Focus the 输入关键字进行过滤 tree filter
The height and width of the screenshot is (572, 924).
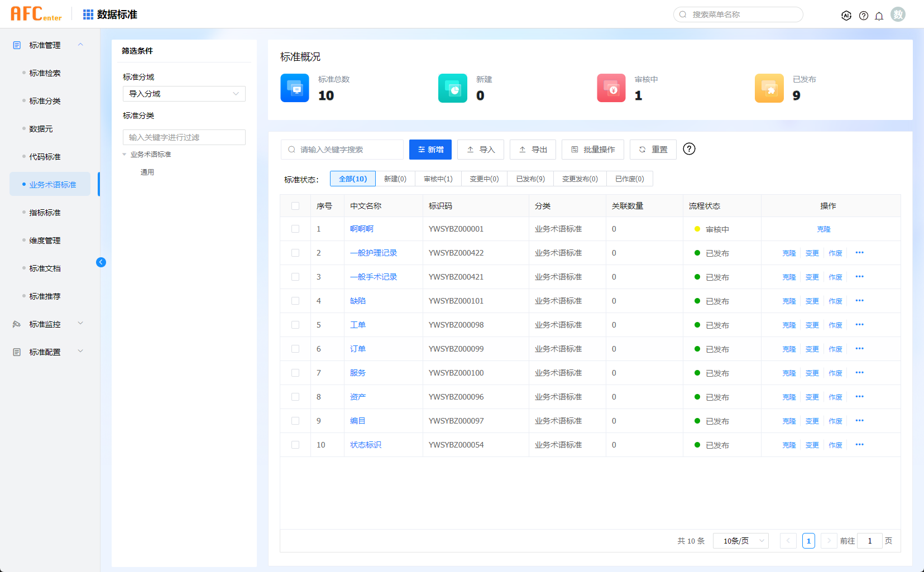pos(184,137)
